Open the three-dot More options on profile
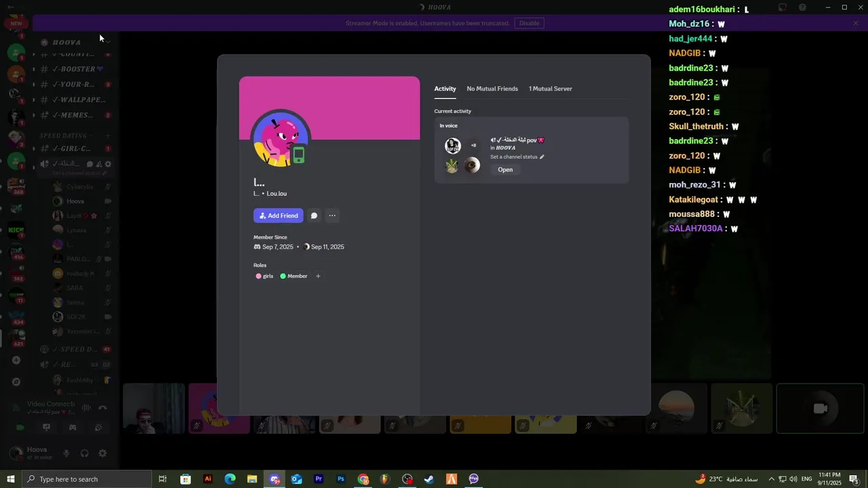 (x=332, y=216)
